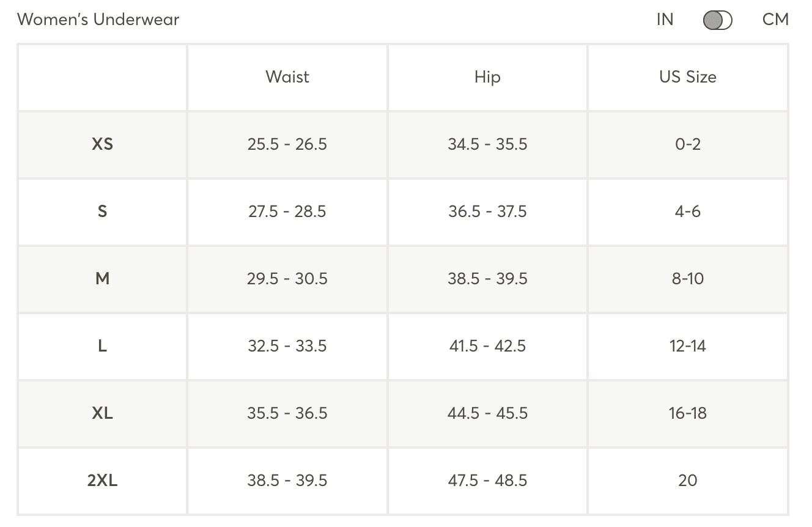The height and width of the screenshot is (527, 812).
Task: Click hip value 47.5 - 48.5
Action: (487, 481)
